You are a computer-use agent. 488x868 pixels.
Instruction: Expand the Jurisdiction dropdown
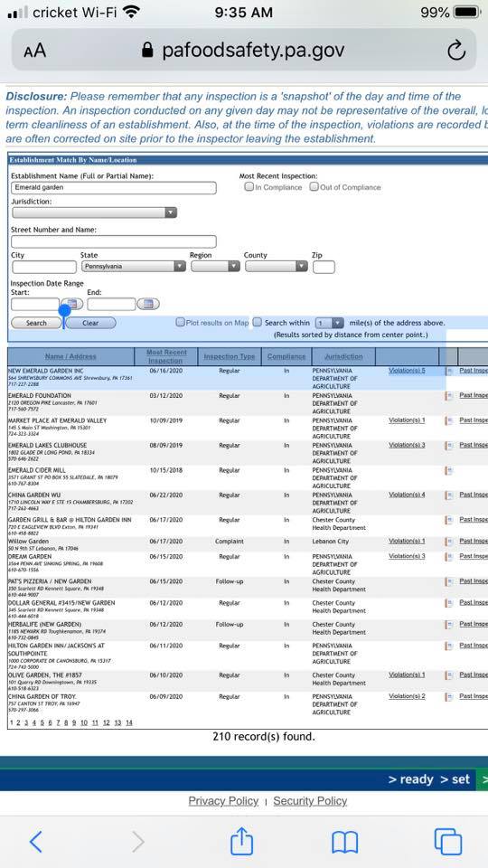94,213
